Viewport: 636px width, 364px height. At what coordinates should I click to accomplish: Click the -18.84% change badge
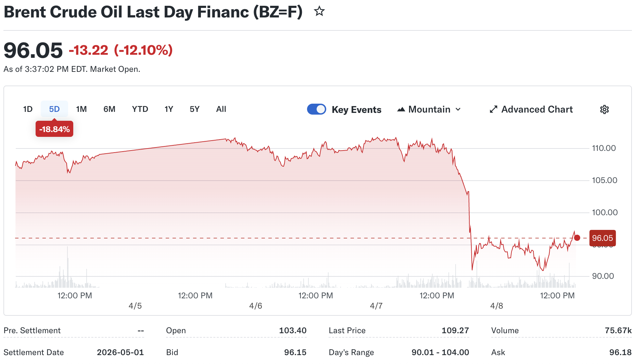pyautogui.click(x=54, y=129)
